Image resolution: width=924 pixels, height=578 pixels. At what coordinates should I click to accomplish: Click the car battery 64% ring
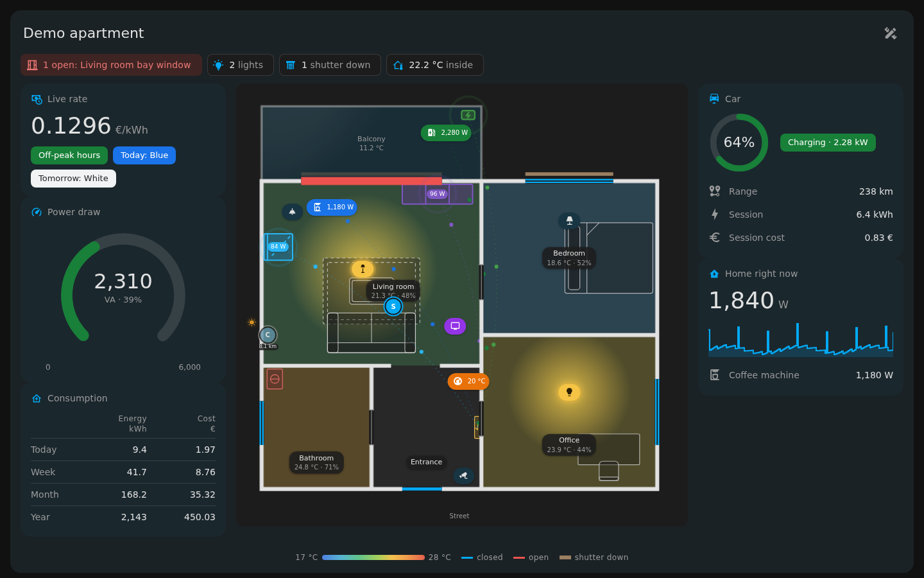click(739, 143)
